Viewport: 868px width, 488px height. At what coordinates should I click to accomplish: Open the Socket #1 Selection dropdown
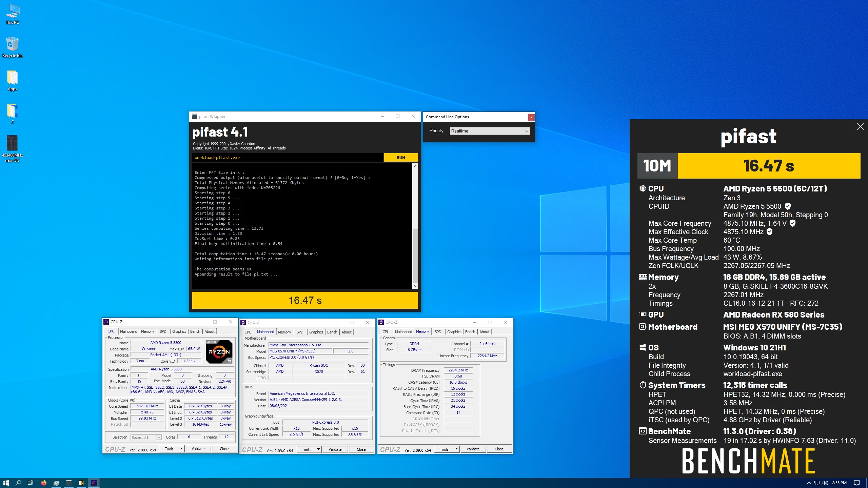click(x=146, y=438)
